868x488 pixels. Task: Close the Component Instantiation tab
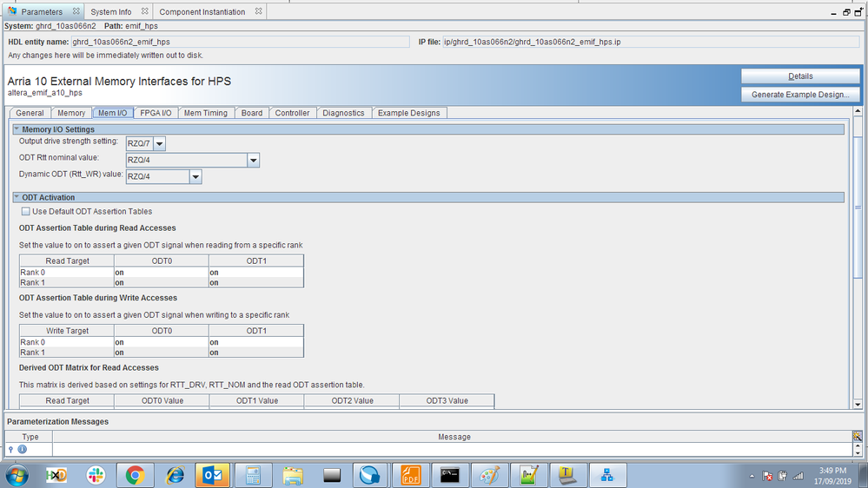coord(259,11)
